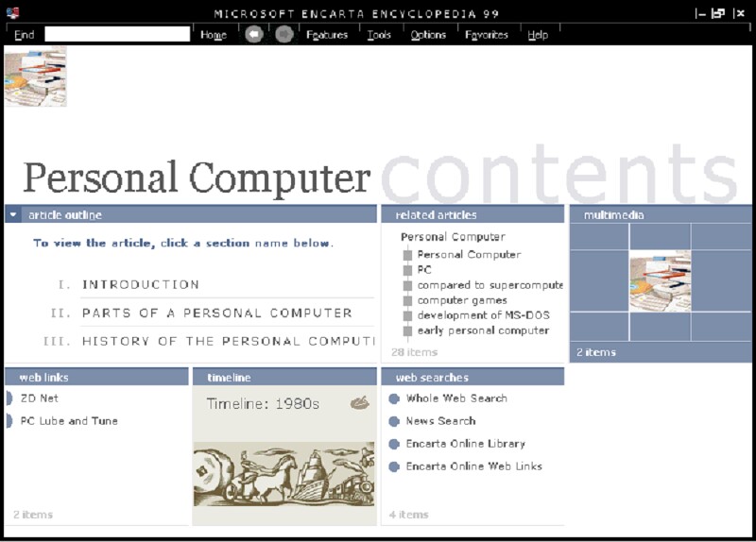Select 'Personal Computer' bulleted related article
The width and height of the screenshot is (756, 542).
pos(469,254)
